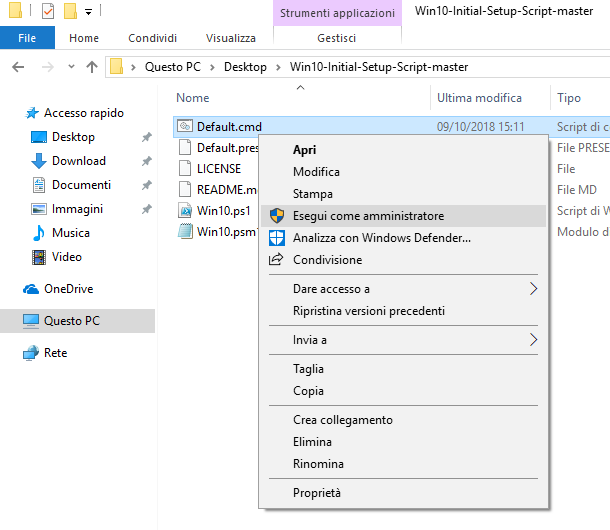Select Analizza con Windows Defender
Image resolution: width=610 pixels, height=530 pixels.
click(403, 238)
